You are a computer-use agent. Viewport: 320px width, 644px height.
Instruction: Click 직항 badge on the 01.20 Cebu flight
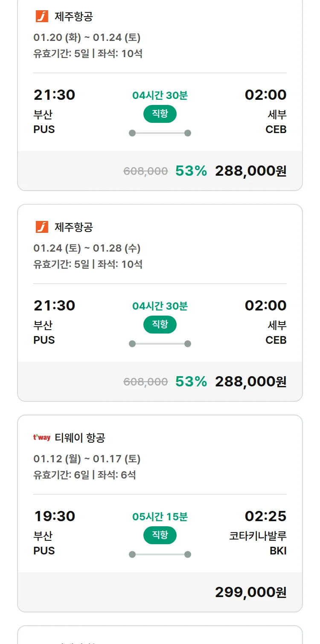160,114
